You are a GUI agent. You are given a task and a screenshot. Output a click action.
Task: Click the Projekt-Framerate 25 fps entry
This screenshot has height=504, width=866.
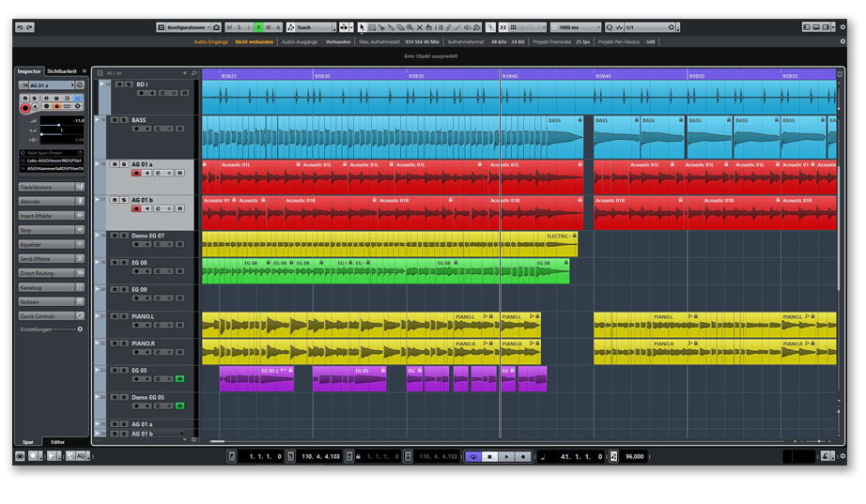pos(561,42)
